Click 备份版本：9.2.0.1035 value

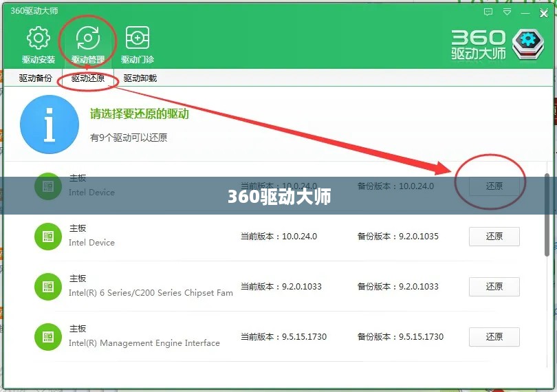click(398, 237)
